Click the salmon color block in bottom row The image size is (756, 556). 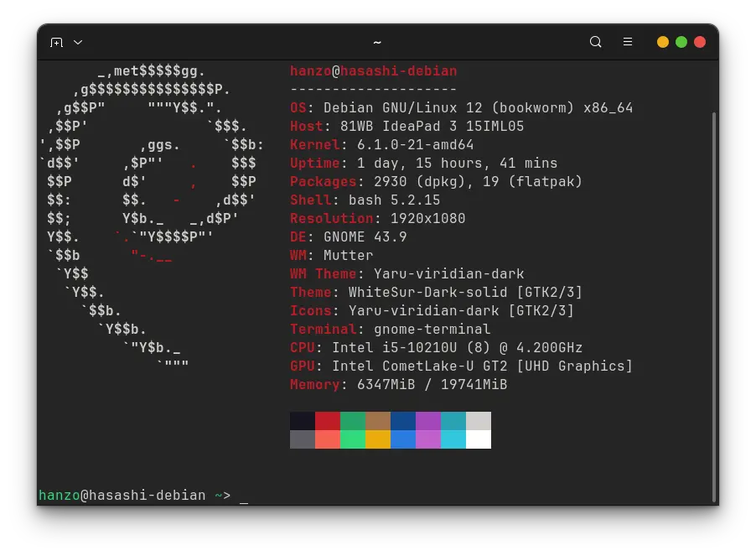328,439
